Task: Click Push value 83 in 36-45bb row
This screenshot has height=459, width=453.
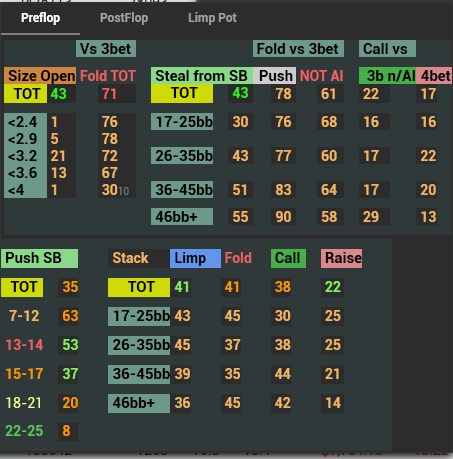Action: click(x=283, y=190)
